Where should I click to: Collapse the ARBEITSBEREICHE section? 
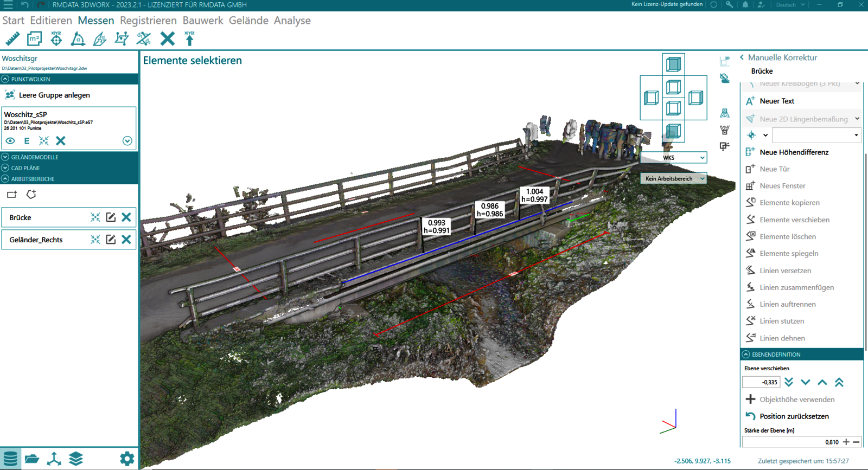click(5, 179)
